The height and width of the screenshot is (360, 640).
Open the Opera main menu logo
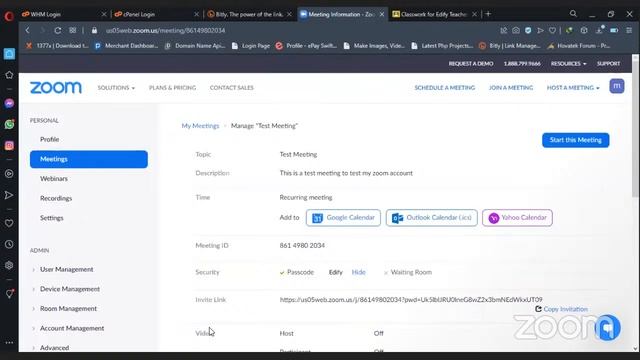(x=9, y=16)
